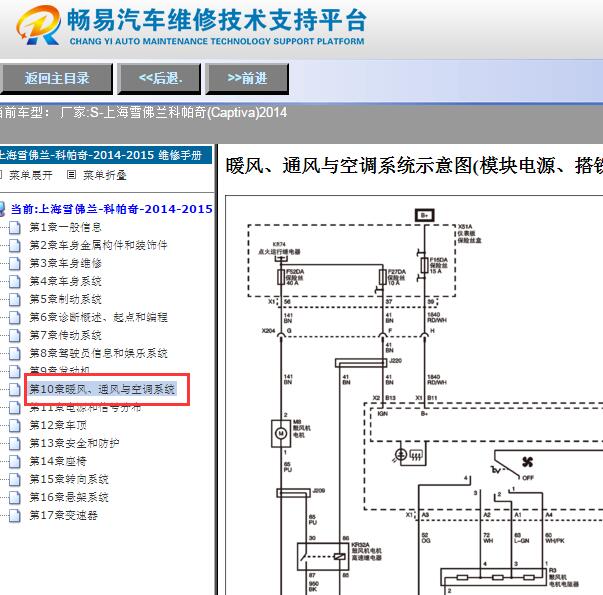This screenshot has width=603, height=595.
Task: Click the root book icon of manual tree
Action: (2, 209)
